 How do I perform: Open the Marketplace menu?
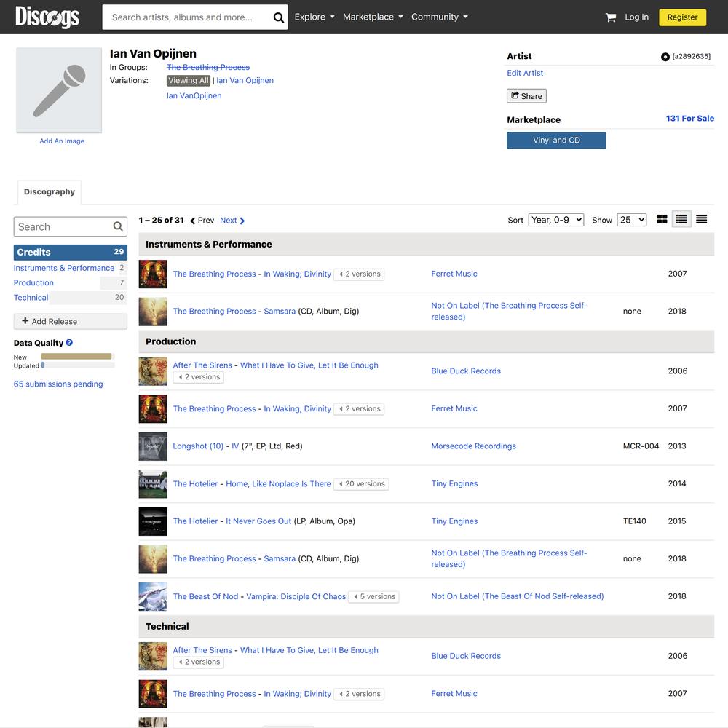(373, 17)
